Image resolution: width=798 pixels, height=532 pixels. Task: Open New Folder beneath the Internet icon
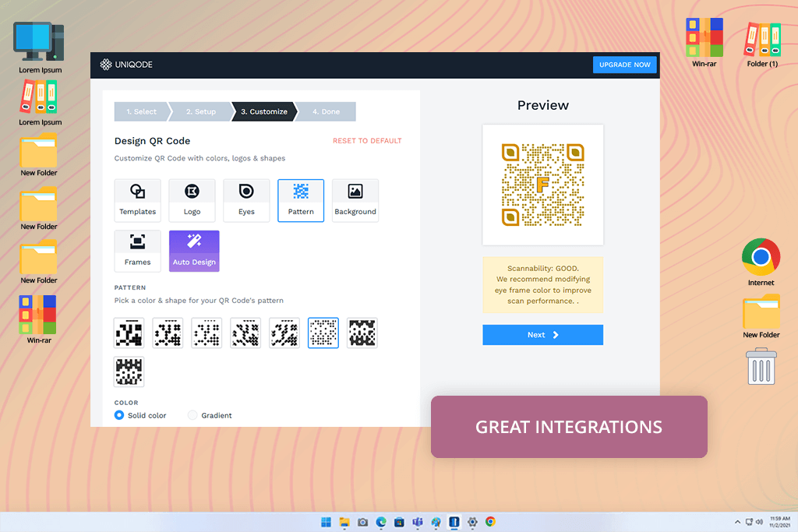(x=761, y=316)
